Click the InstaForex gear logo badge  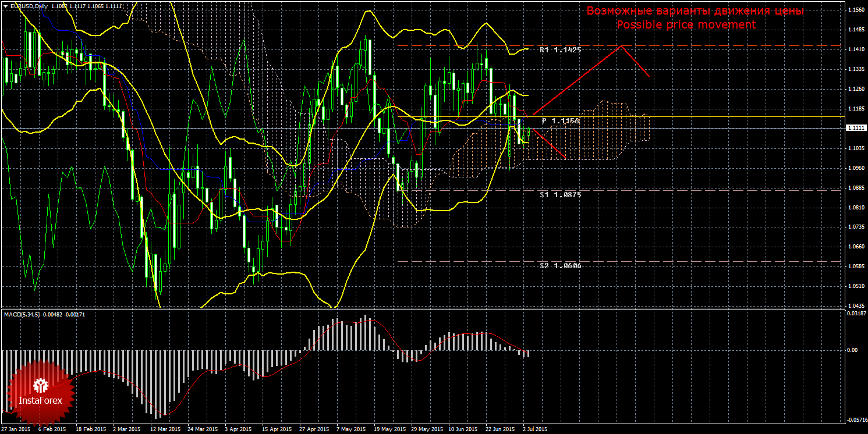point(41,392)
